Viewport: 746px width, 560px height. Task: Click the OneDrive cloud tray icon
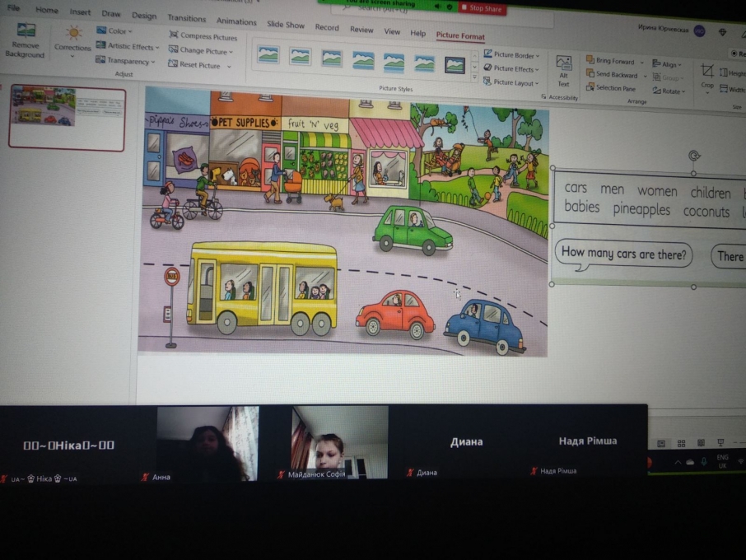pos(690,462)
